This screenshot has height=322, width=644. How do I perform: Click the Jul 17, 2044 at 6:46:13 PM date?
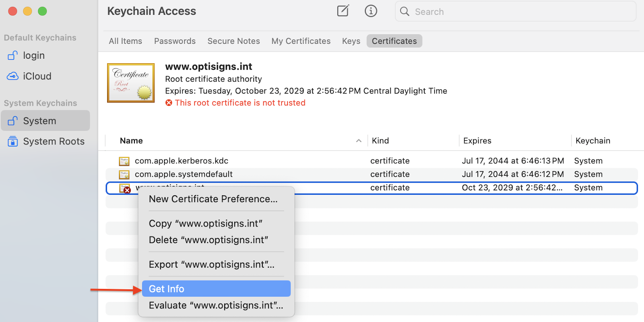tap(513, 161)
